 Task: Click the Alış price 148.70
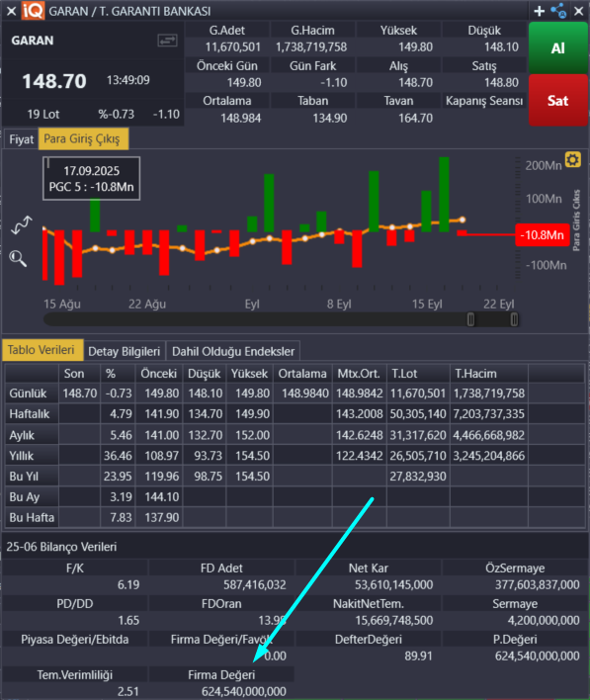tap(415, 83)
